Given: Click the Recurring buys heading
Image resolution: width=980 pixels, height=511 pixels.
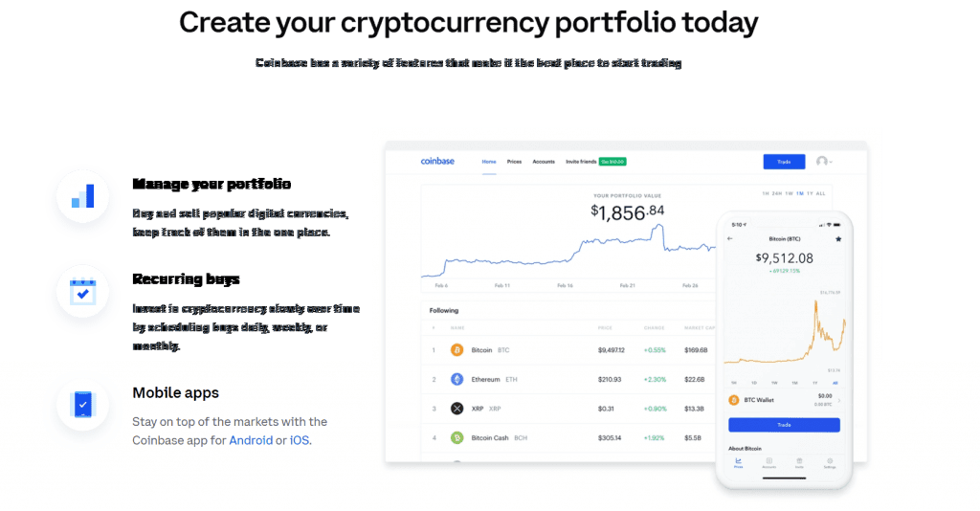Looking at the screenshot, I should (x=186, y=278).
